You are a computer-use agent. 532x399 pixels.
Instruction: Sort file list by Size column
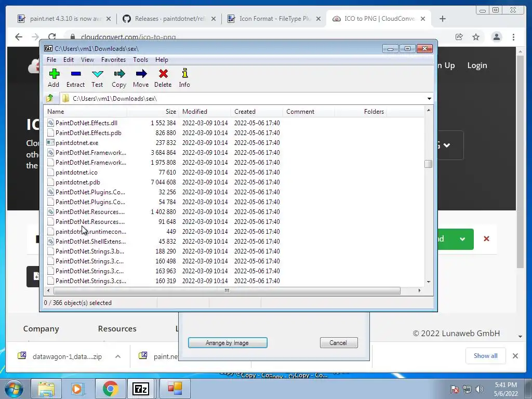(x=153, y=112)
